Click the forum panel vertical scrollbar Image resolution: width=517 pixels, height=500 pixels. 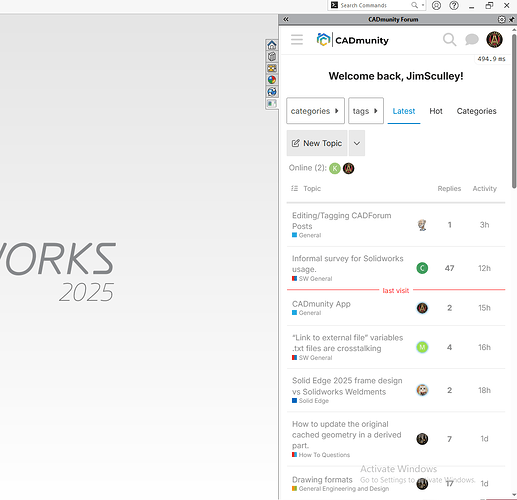pyautogui.click(x=514, y=110)
